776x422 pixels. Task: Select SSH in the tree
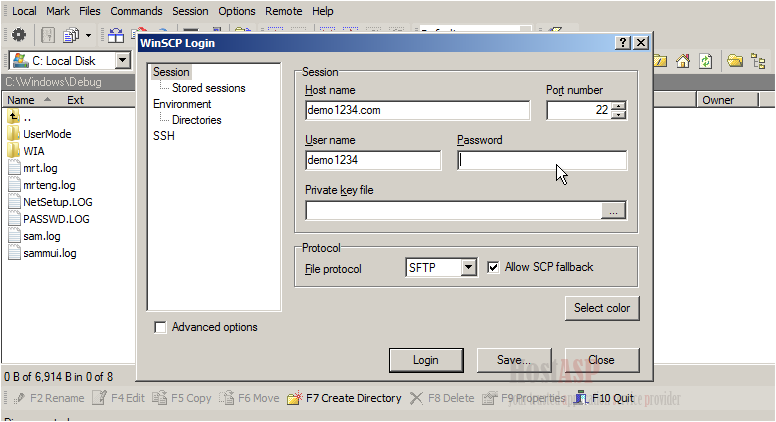pos(164,136)
